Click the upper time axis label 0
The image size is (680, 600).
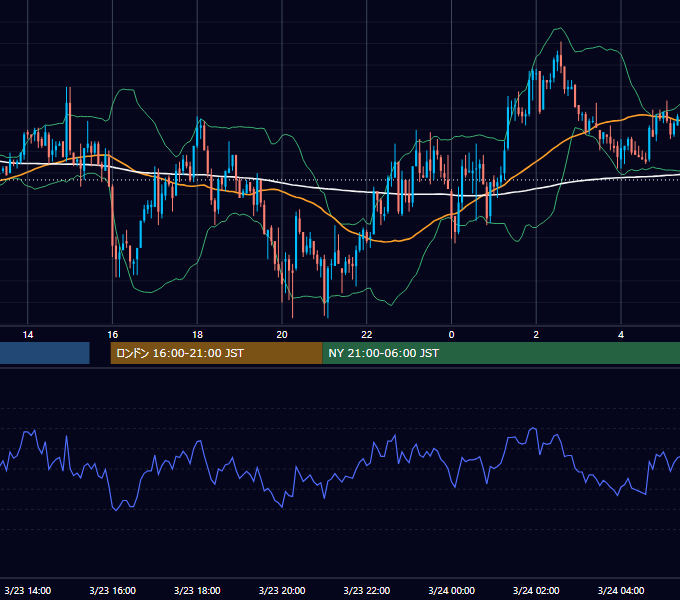point(451,335)
